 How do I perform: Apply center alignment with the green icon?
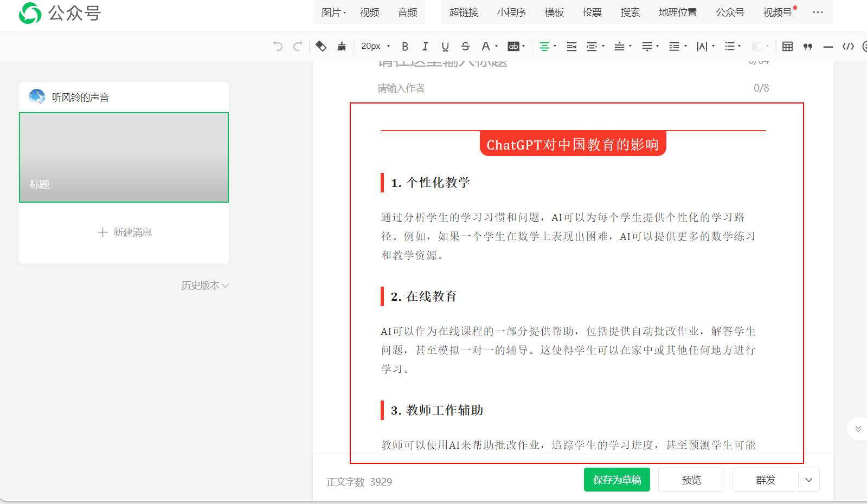[544, 47]
